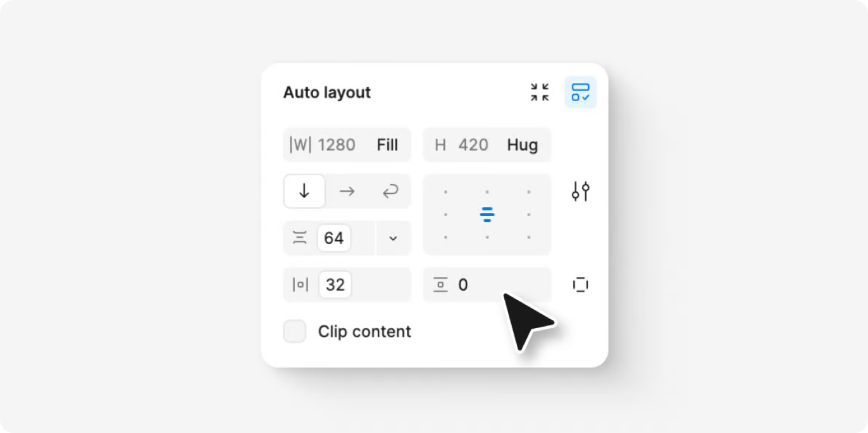
Task: Click the gap value 64 field
Action: tap(334, 238)
